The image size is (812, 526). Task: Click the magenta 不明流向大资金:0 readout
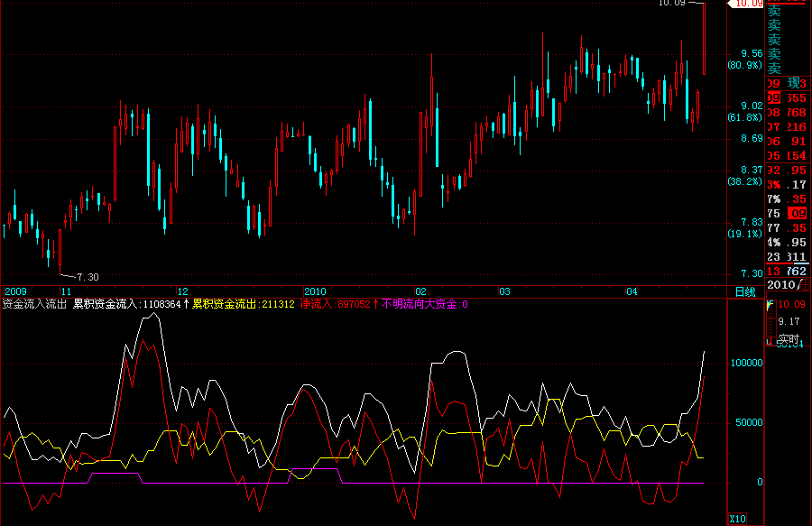point(425,304)
